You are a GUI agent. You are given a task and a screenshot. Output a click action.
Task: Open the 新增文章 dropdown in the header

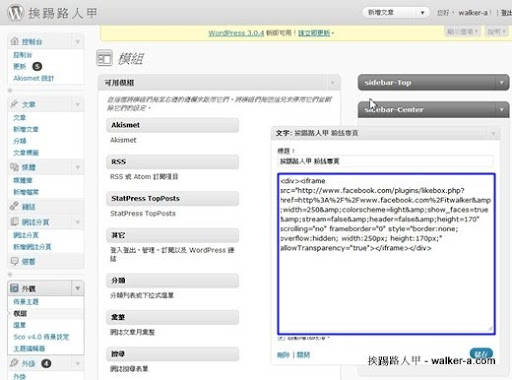pos(395,13)
